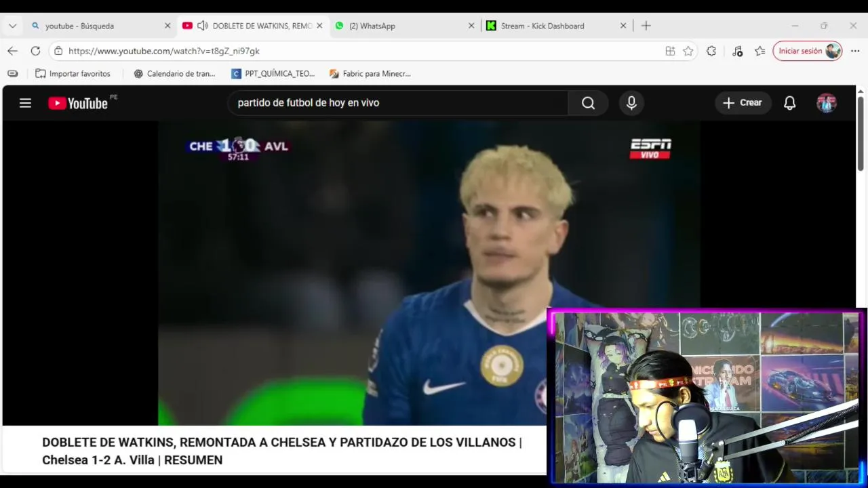The width and height of the screenshot is (868, 488).
Task: Open Importar favoritos bookmark
Action: click(x=73, y=73)
